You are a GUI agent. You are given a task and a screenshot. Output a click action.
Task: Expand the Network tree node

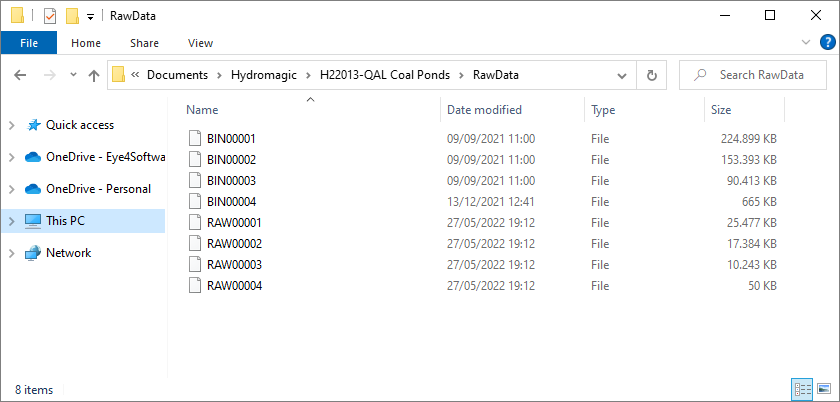point(12,253)
